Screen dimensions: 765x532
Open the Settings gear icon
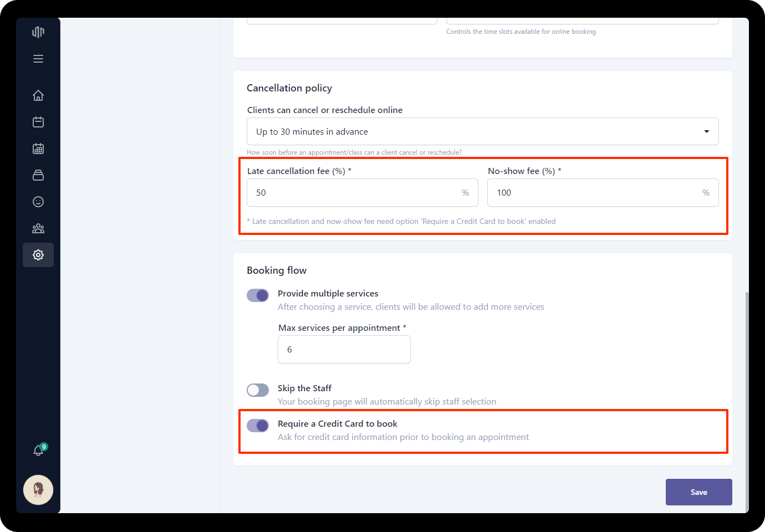pyautogui.click(x=38, y=255)
